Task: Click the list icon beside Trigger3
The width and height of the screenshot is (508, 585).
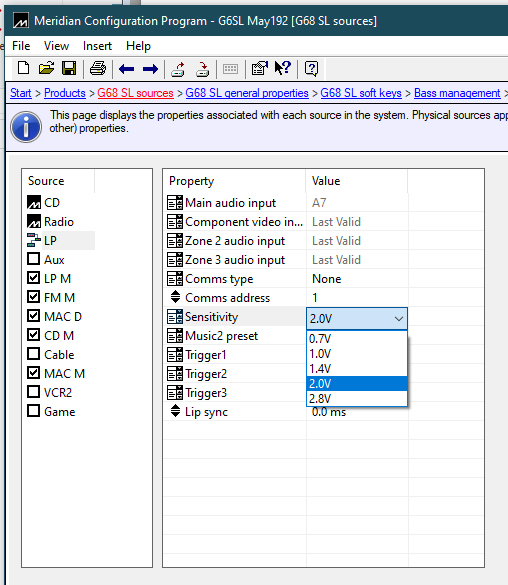Action: click(175, 393)
